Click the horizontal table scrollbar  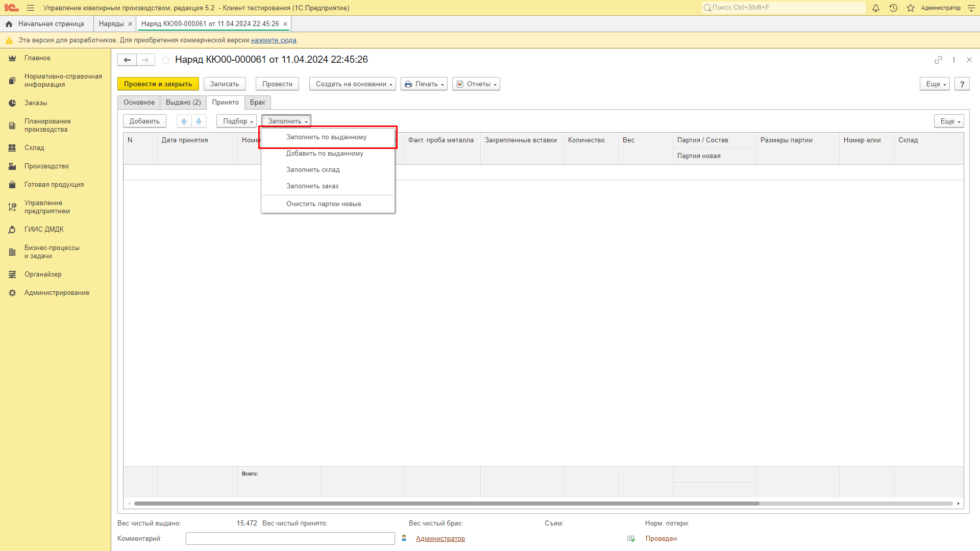click(x=447, y=504)
